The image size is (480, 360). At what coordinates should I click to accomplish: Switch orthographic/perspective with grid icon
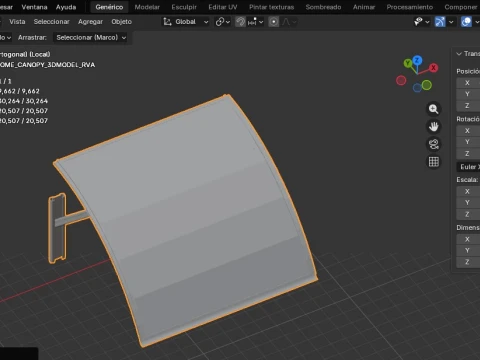pos(433,162)
